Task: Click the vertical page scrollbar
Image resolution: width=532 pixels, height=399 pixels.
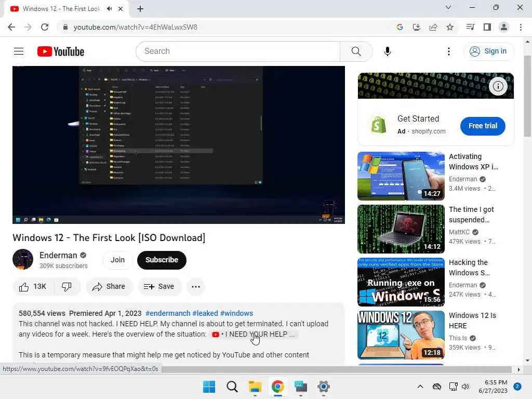Action: (x=527, y=96)
